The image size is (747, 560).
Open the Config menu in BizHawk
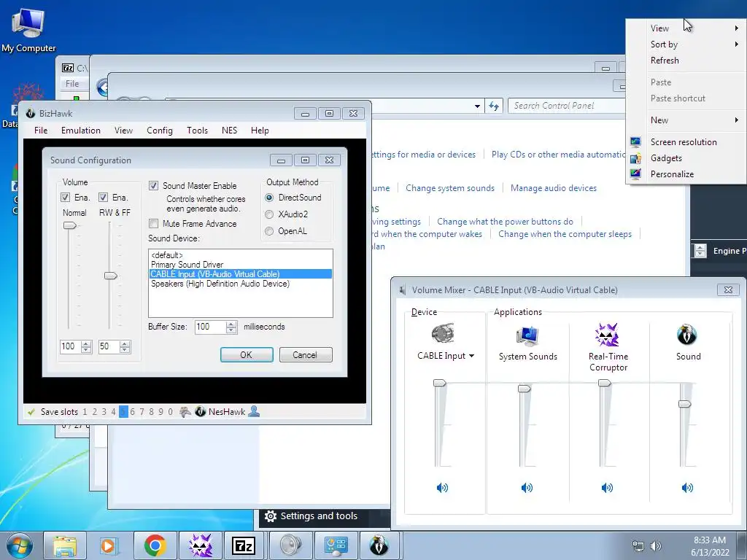pos(160,131)
